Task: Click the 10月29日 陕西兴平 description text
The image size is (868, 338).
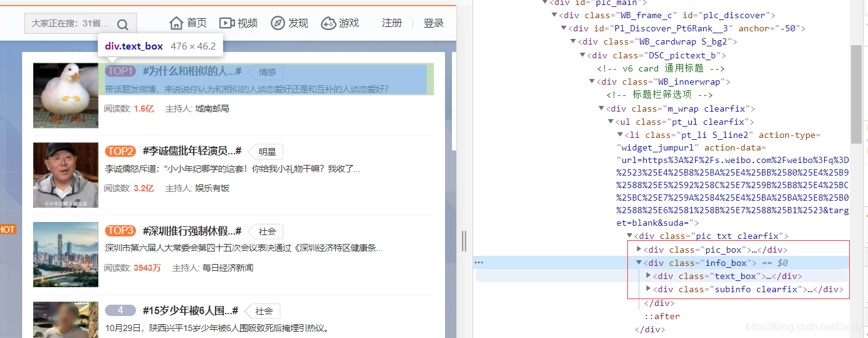Action: pos(217,328)
